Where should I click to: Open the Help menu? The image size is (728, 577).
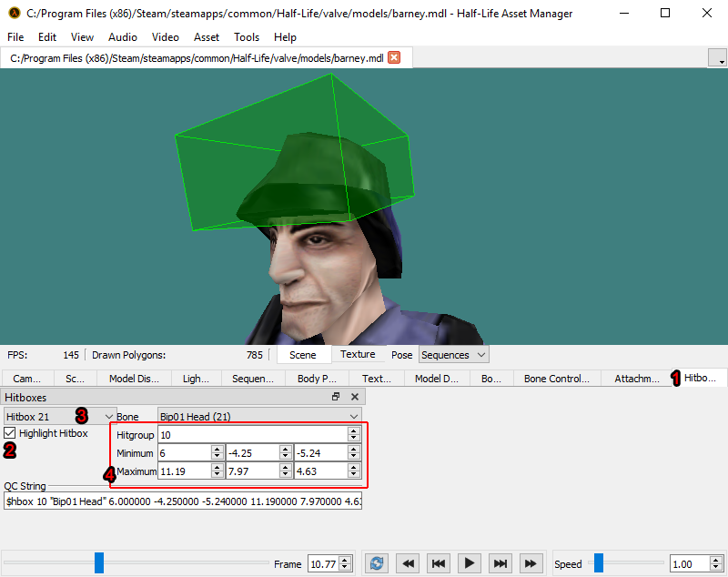[285, 37]
